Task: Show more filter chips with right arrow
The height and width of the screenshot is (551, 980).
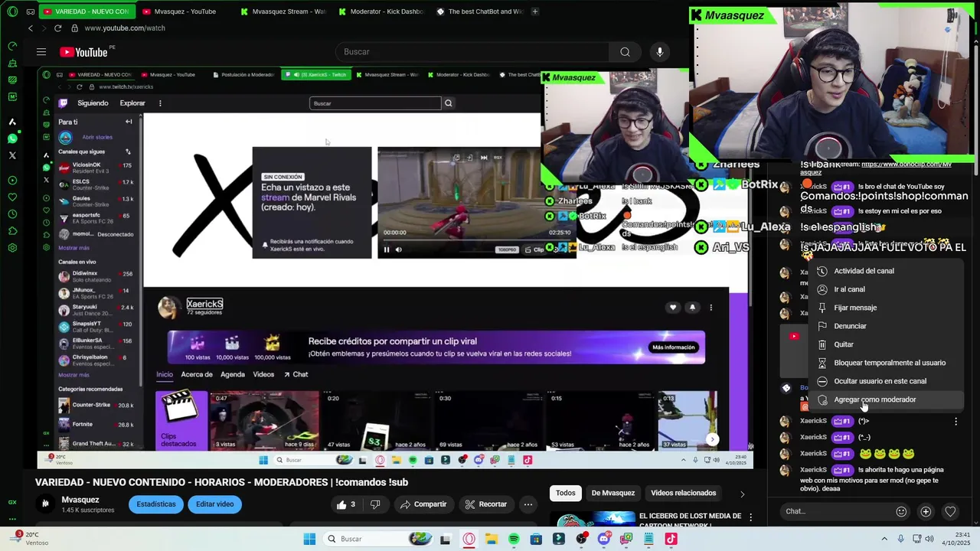Action: tap(742, 494)
